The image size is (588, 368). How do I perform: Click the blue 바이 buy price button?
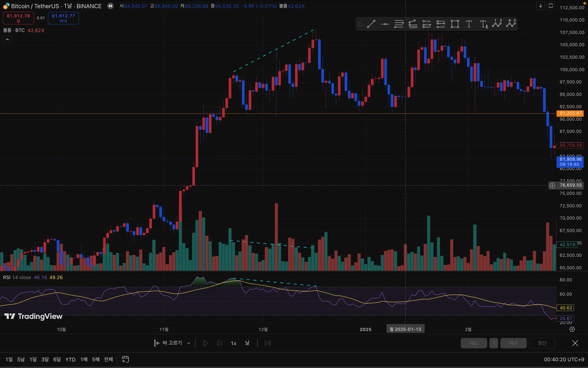point(63,18)
